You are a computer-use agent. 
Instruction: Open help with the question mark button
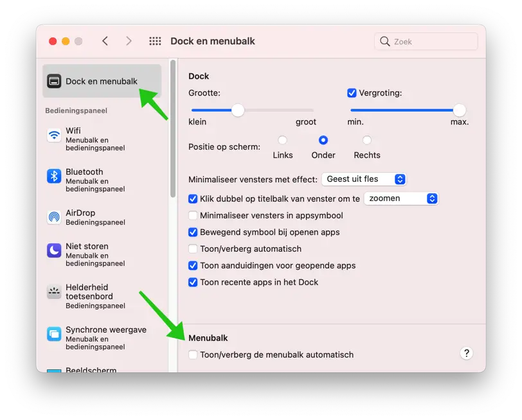(467, 353)
